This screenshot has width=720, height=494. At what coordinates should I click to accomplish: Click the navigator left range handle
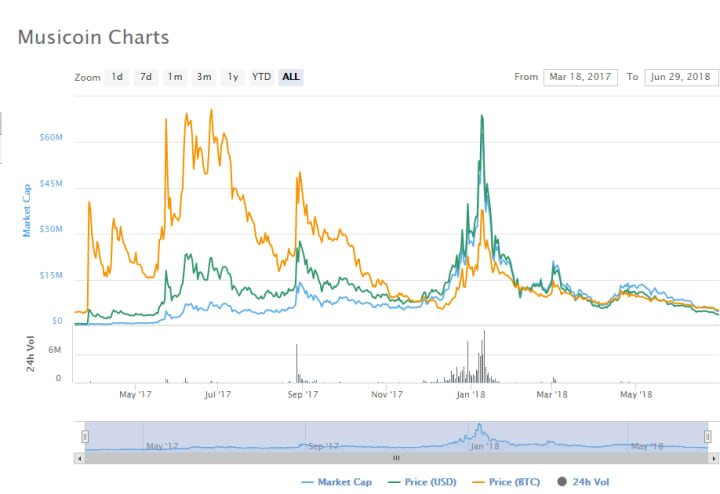85,437
